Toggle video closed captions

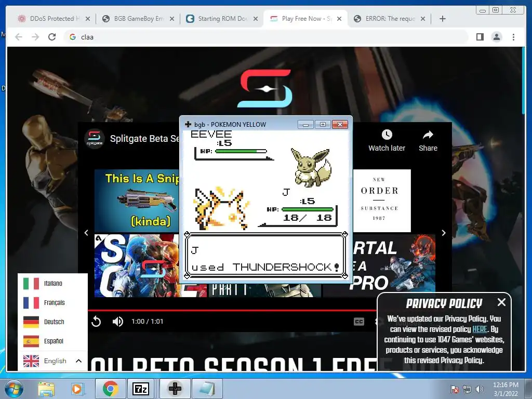coord(359,321)
